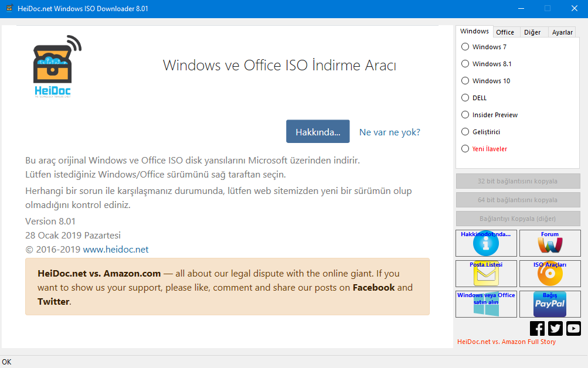Click the 28 Ocak 2019 Pazartesi date
The height and width of the screenshot is (368, 588).
[x=73, y=236]
